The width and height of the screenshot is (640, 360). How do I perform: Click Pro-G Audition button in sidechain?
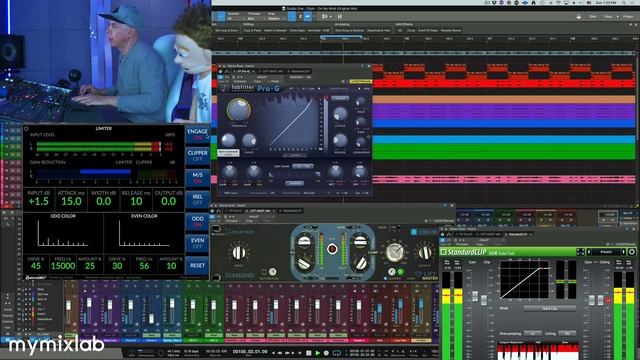click(294, 183)
